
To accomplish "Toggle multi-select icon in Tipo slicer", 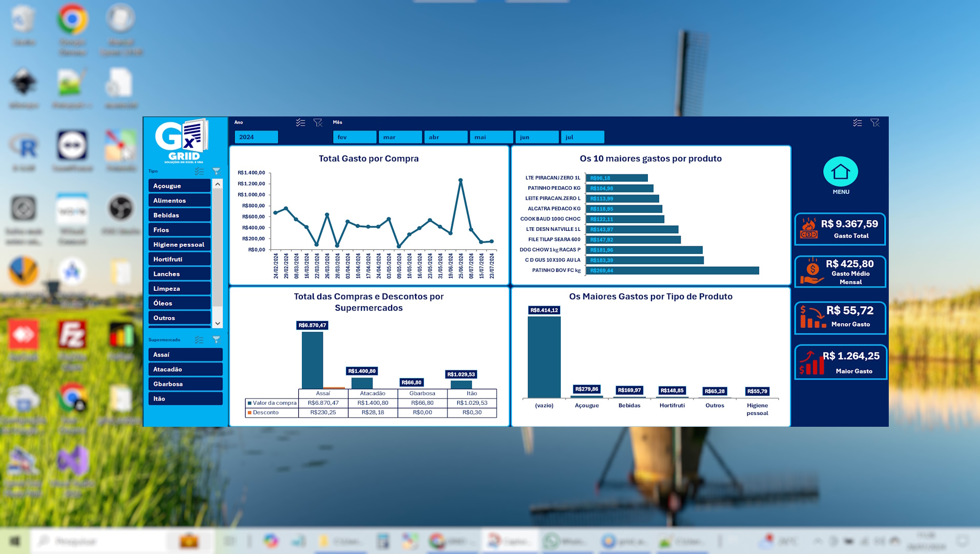I will (x=199, y=171).
